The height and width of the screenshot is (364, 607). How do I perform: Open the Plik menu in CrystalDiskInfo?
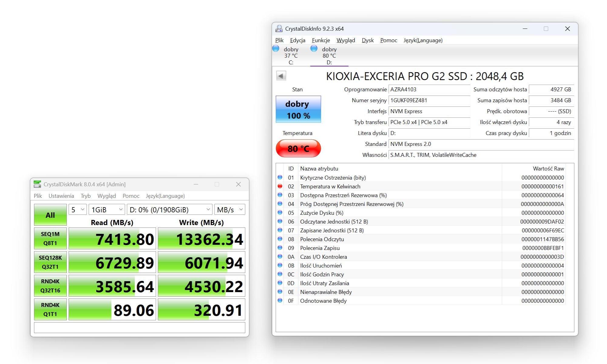[279, 40]
